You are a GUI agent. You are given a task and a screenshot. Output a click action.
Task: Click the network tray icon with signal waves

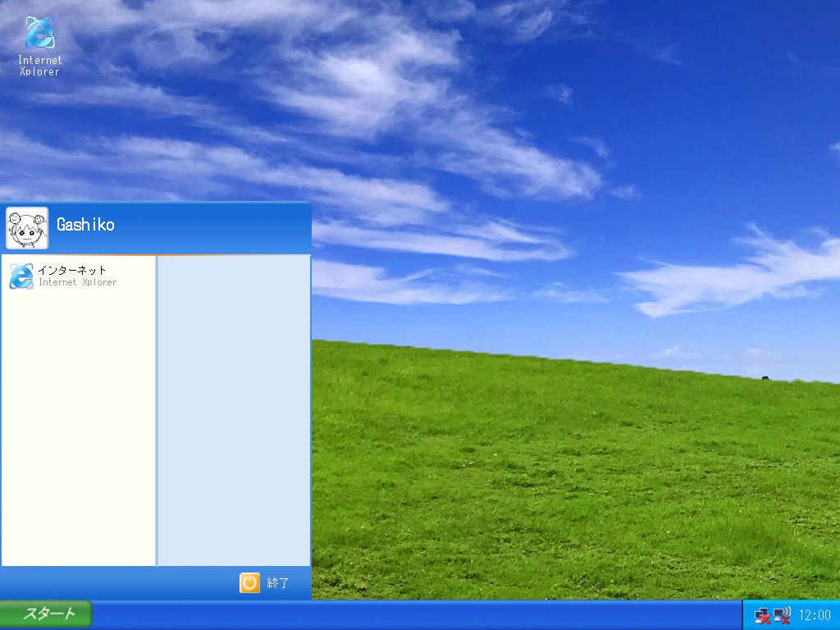click(x=782, y=615)
